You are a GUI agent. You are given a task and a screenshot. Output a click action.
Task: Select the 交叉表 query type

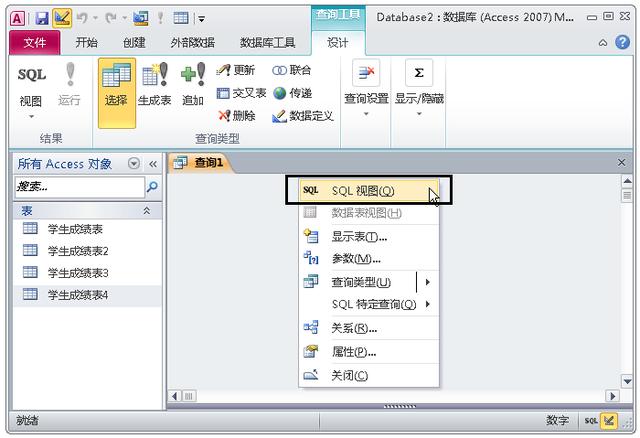click(x=241, y=93)
